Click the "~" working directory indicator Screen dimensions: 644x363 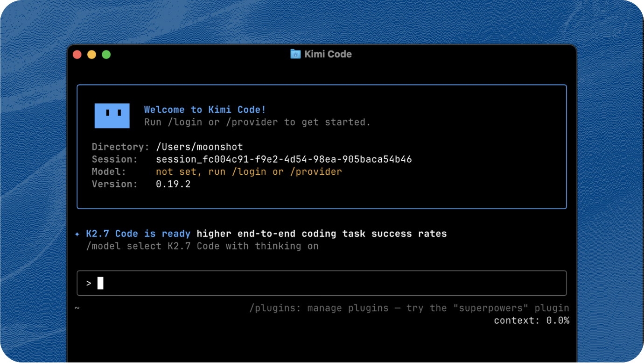point(77,308)
